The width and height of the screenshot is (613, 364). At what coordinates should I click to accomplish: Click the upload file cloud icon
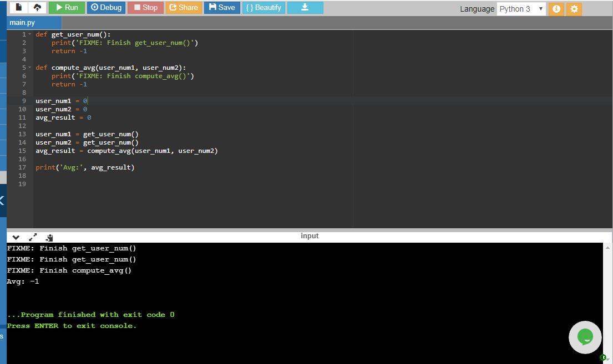37,7
